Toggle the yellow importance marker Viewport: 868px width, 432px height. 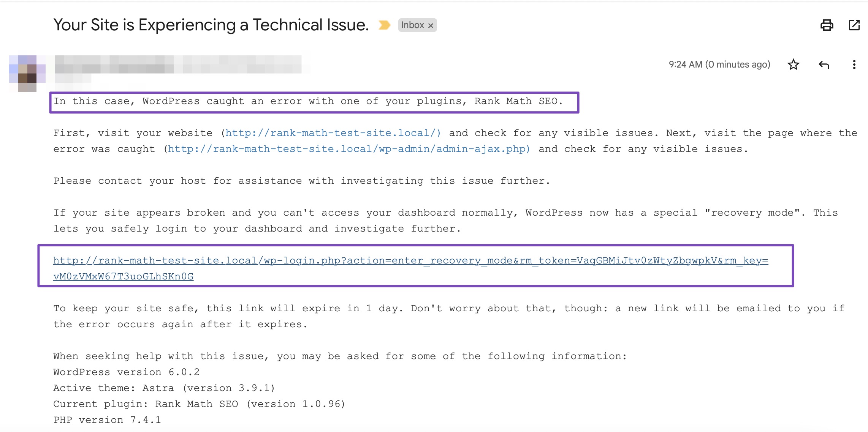click(x=384, y=25)
